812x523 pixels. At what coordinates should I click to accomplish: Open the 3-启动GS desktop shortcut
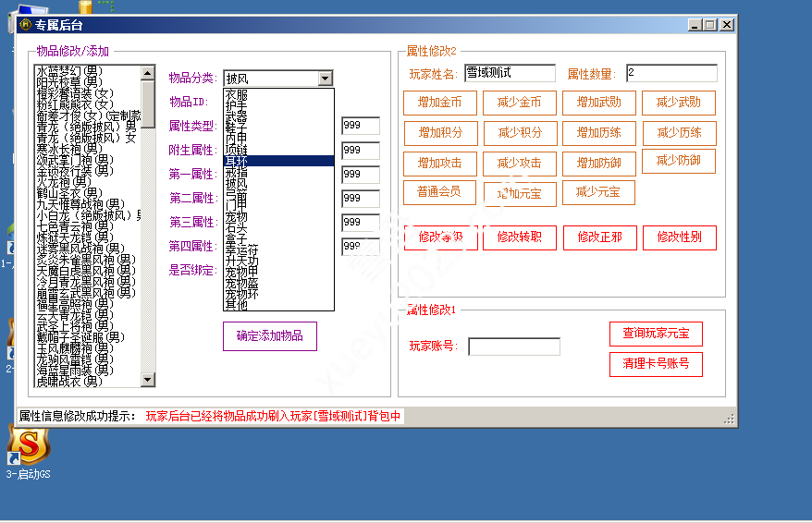coord(29,450)
